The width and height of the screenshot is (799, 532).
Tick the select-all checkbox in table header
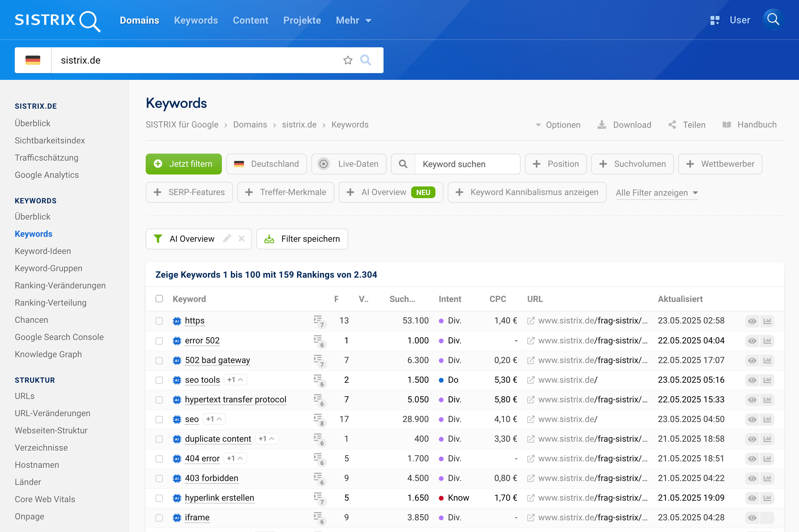159,299
